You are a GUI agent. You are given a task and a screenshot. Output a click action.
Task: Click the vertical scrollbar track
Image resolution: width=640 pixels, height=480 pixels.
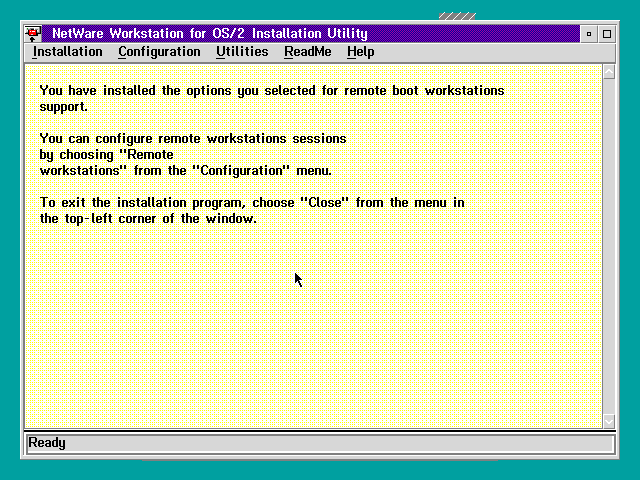609,246
